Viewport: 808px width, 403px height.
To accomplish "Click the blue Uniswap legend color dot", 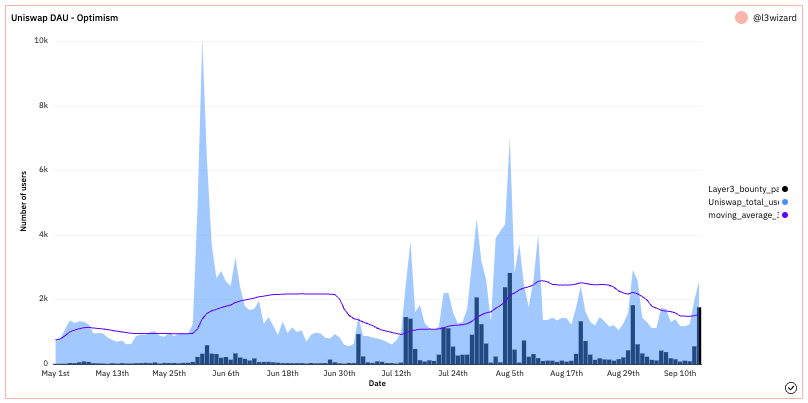I will click(785, 202).
